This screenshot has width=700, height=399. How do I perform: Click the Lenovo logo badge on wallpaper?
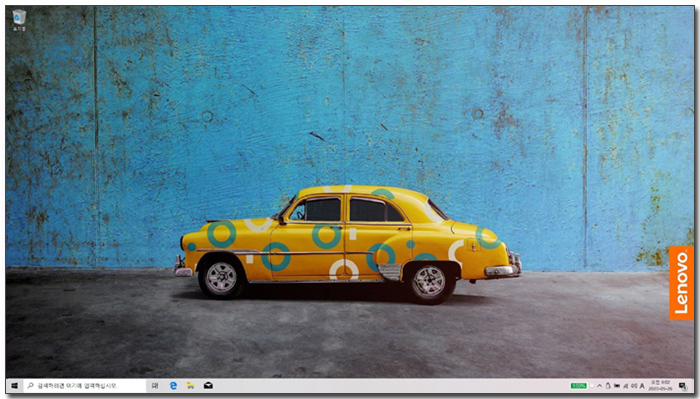(x=681, y=283)
